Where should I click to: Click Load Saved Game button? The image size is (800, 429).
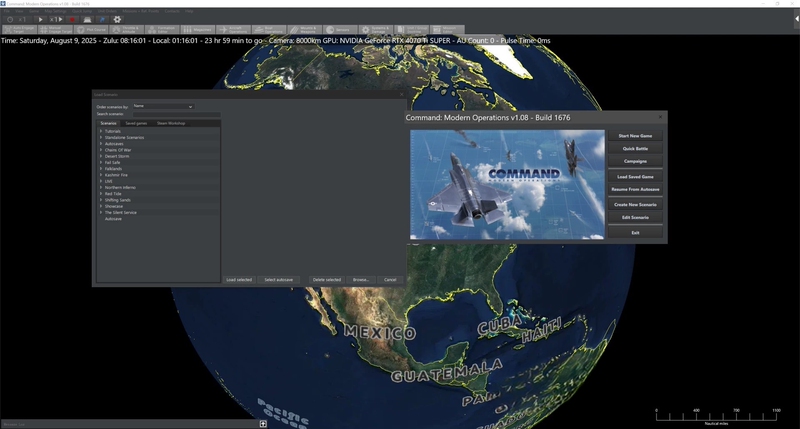[x=635, y=176]
